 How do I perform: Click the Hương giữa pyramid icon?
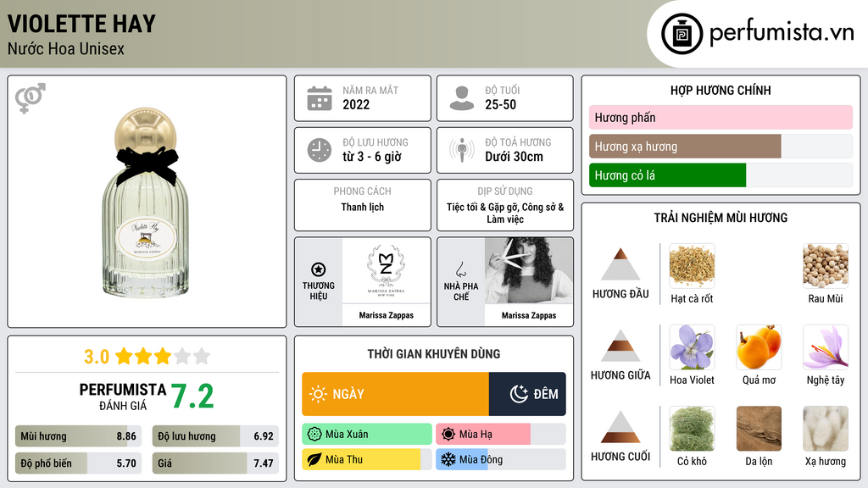620,346
